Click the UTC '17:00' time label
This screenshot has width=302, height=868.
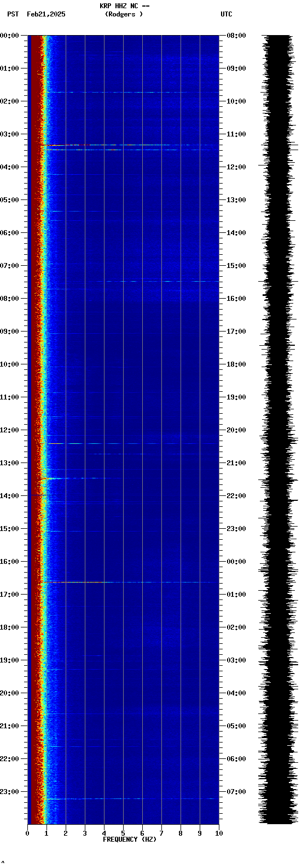(236, 332)
